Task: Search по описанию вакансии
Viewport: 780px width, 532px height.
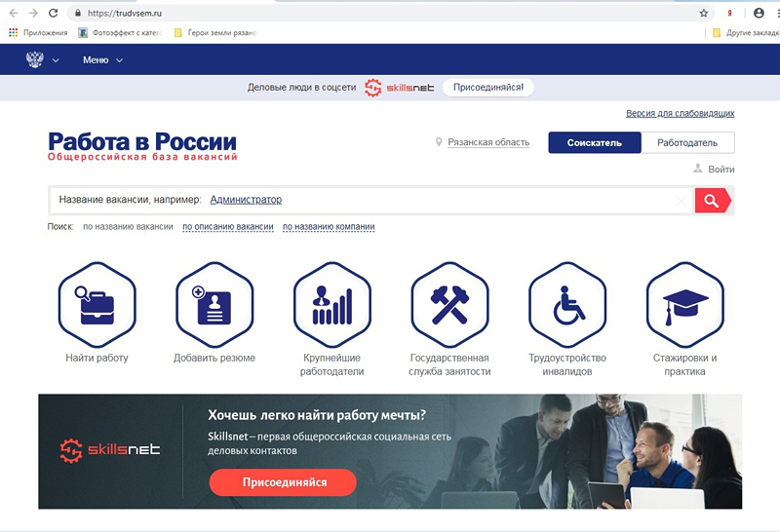Action: pos(228,227)
